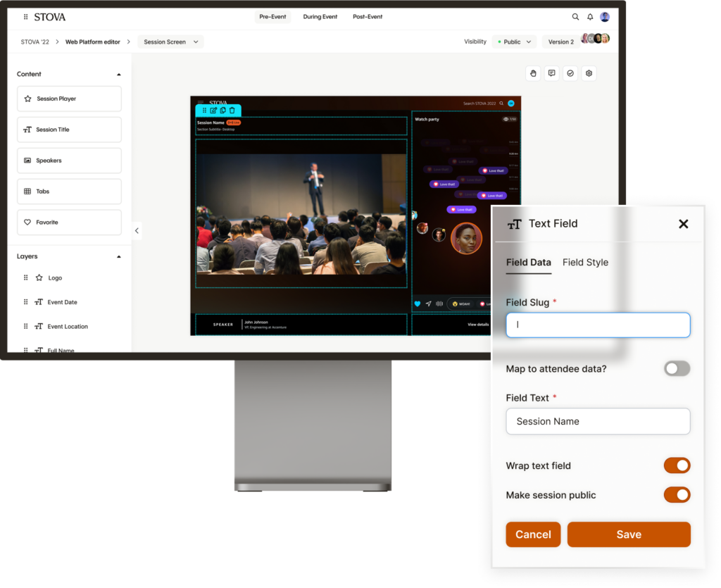
Task: Click the checkmark approval icon above the canvas
Action: click(x=570, y=73)
